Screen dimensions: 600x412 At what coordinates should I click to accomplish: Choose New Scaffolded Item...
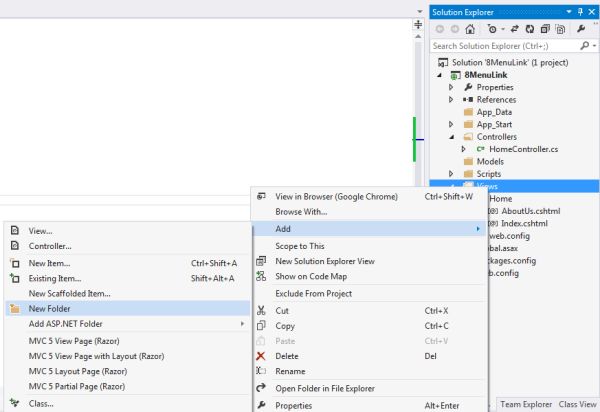coord(127,294)
